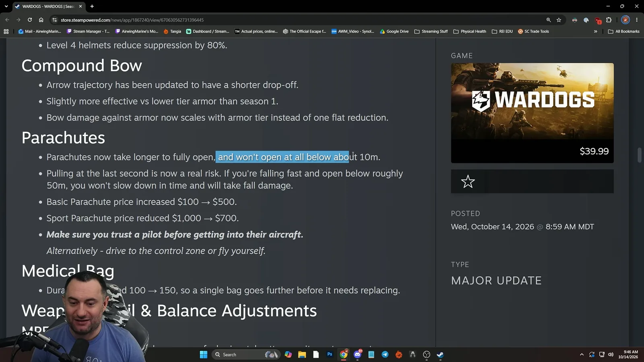Open the Streaming Stuff bookmark folder
This screenshot has height=362, width=644.
coord(431,31)
